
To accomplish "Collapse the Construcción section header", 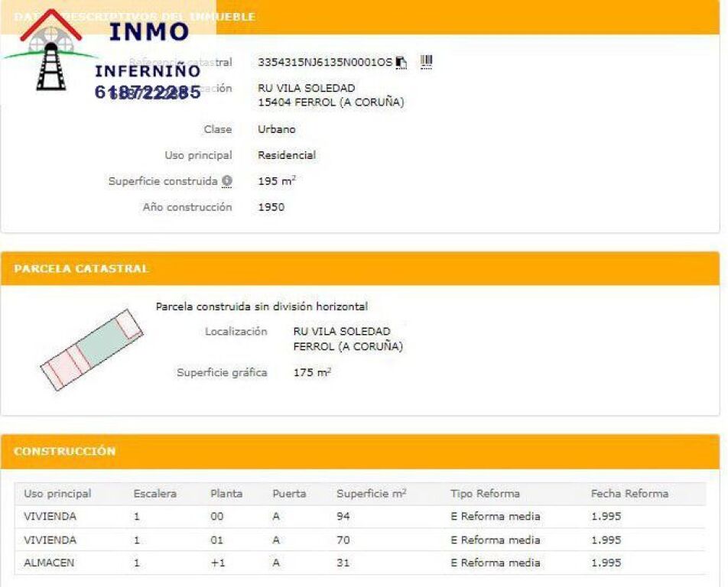I will pyautogui.click(x=65, y=451).
